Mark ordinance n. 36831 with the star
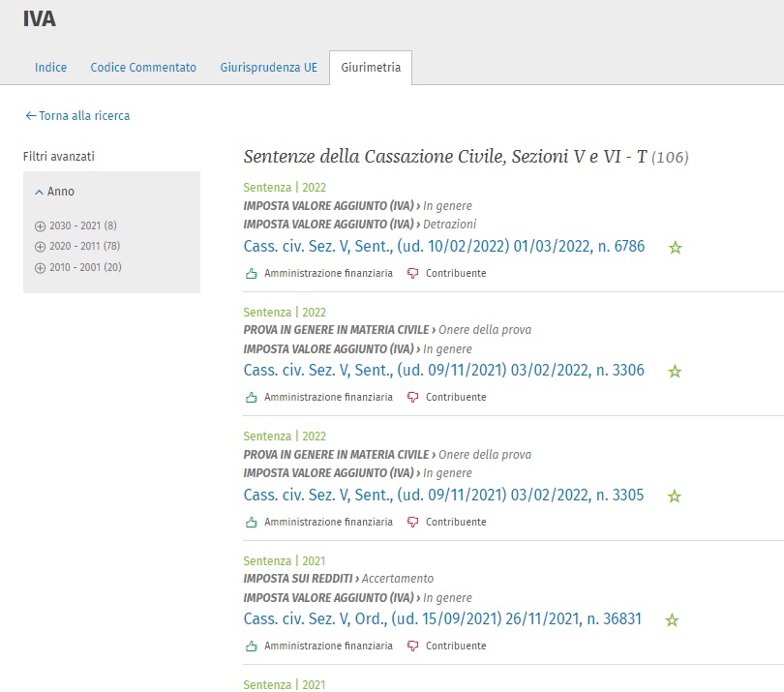The height and width of the screenshot is (692, 784). point(672,620)
